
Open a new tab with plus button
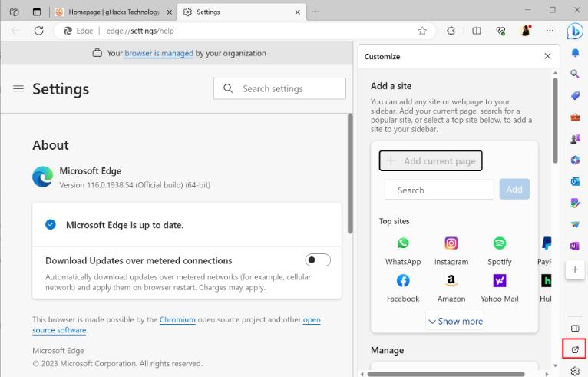coord(315,12)
